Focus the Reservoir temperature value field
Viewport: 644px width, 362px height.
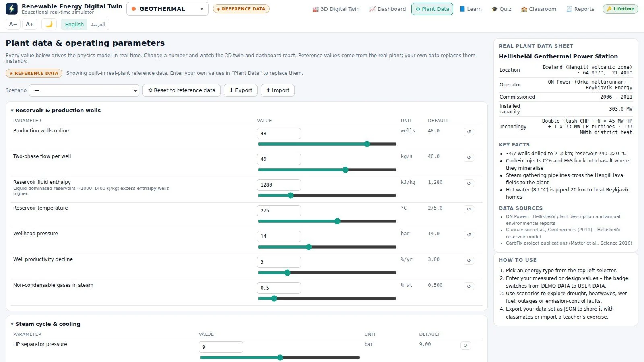[279, 211]
